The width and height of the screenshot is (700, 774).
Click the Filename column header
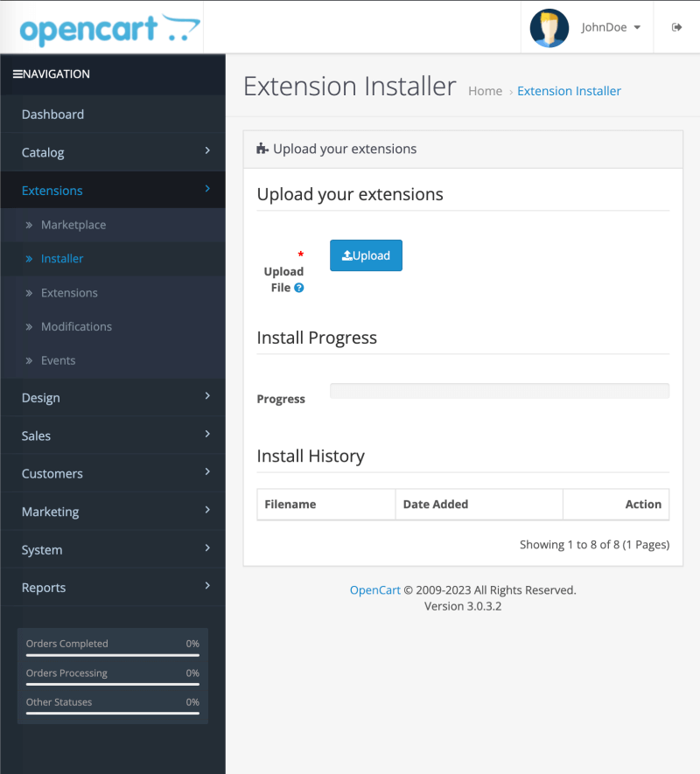pyautogui.click(x=290, y=505)
